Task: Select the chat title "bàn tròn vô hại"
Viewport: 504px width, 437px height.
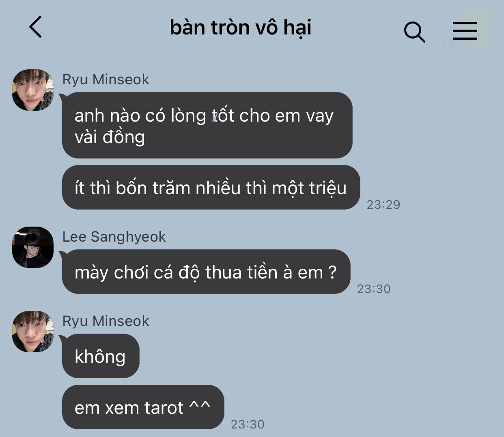Action: (x=240, y=28)
